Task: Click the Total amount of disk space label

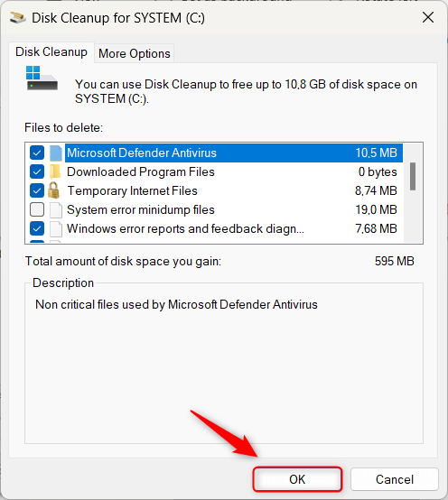Action: click(123, 262)
